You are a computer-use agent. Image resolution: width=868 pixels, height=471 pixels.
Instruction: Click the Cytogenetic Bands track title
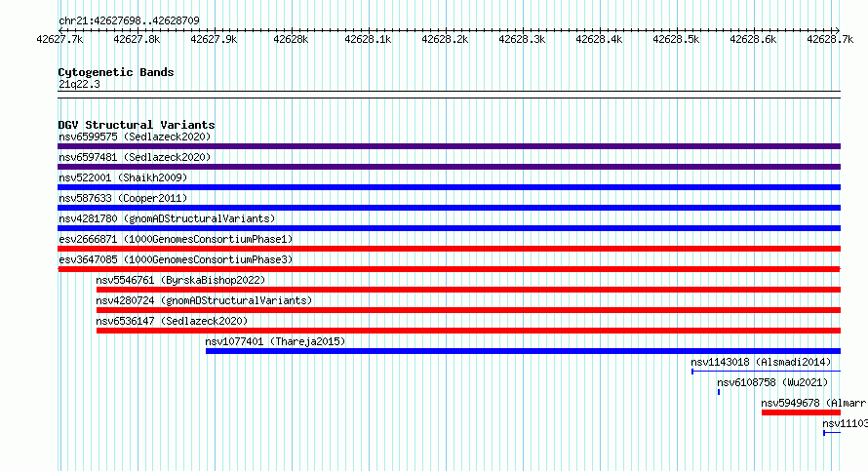pyautogui.click(x=116, y=72)
